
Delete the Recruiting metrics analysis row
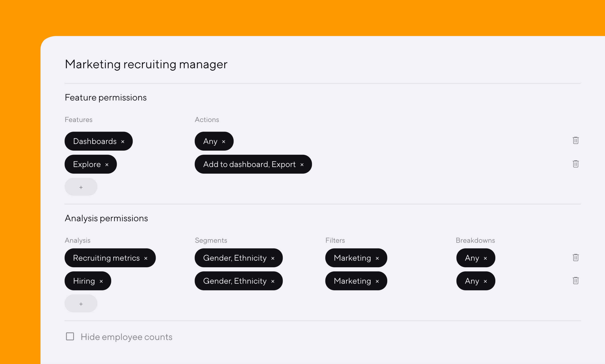click(x=576, y=258)
